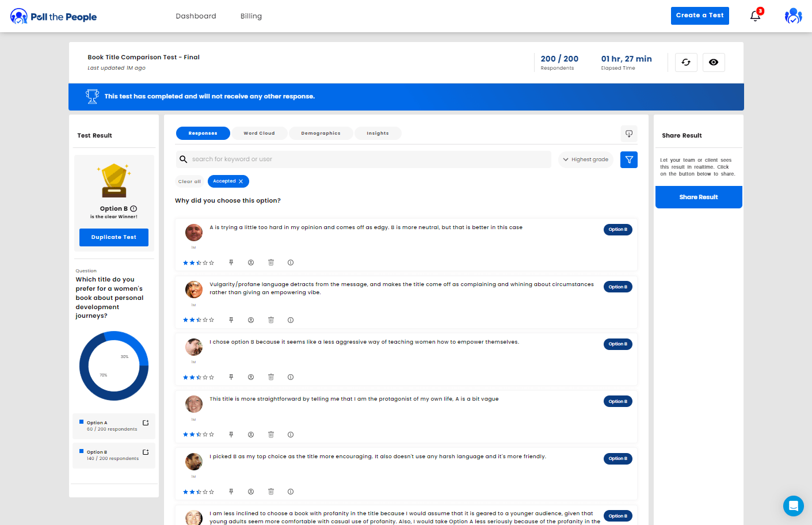Open the Demographics tab
This screenshot has height=525, width=812.
(x=321, y=134)
